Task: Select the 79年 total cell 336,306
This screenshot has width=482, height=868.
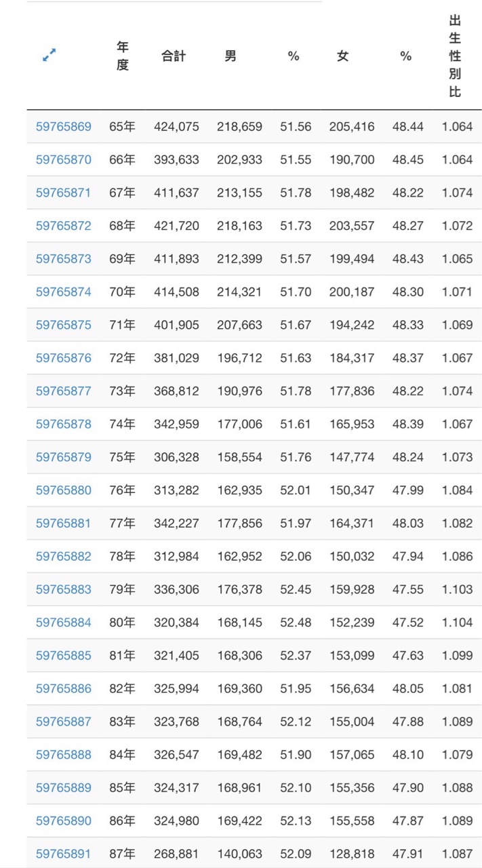Action: coord(176,590)
